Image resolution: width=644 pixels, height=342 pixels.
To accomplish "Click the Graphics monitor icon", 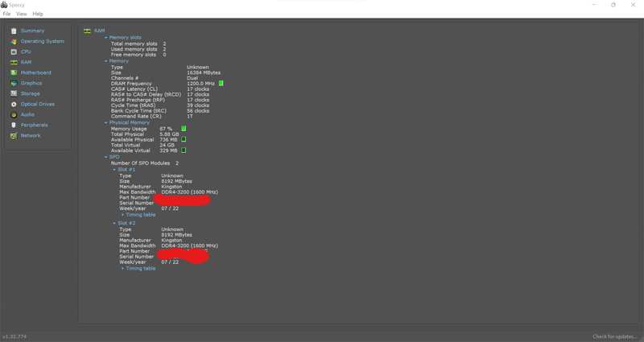I will (x=14, y=84).
